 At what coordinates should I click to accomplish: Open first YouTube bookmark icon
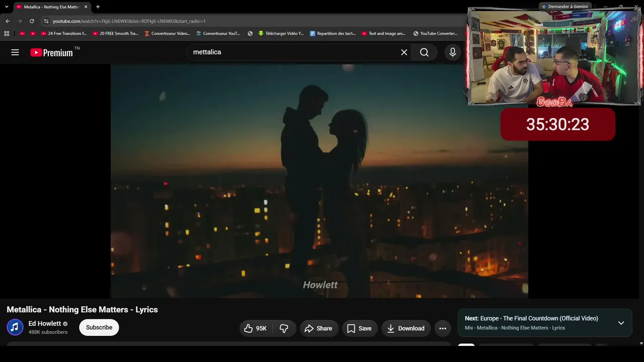pyautogui.click(x=22, y=34)
